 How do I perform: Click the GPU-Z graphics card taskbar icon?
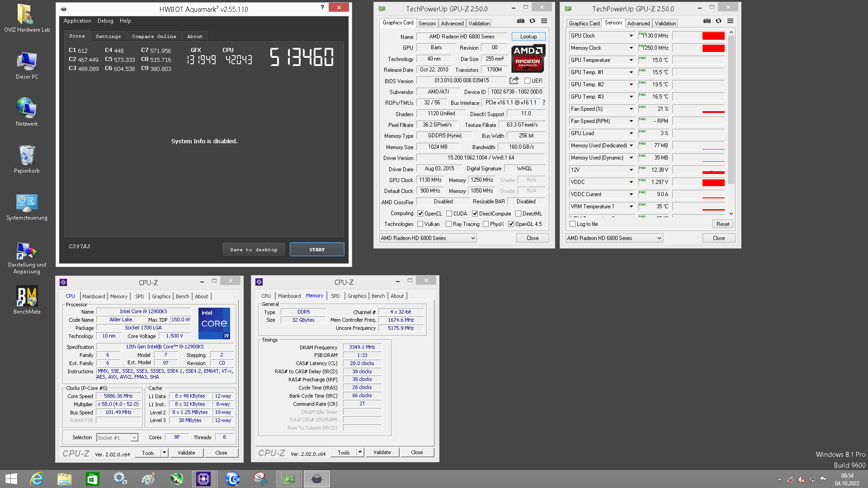pyautogui.click(x=288, y=479)
